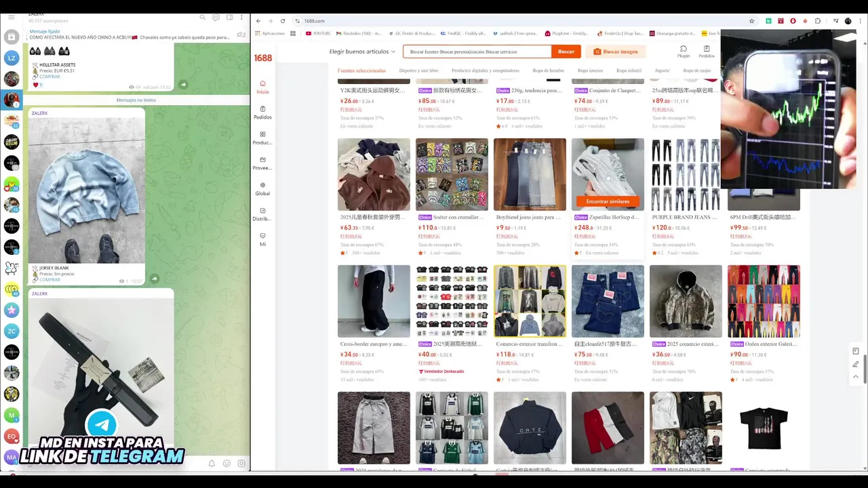Select Ropa infantil tab

(629, 70)
